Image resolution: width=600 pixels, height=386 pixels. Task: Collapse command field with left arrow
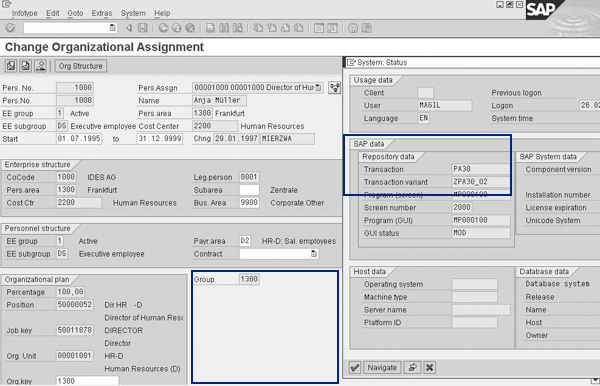pos(129,28)
